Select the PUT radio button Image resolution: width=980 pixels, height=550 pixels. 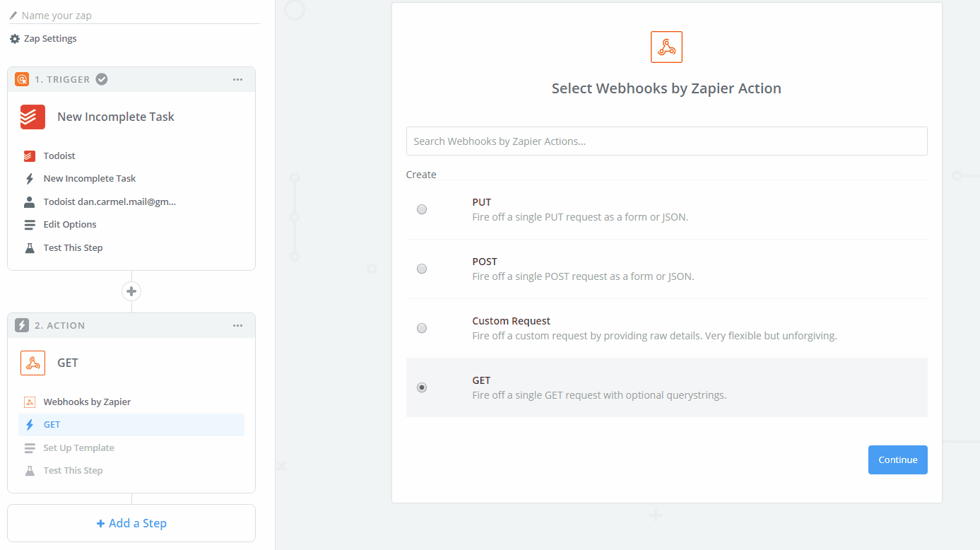click(x=422, y=209)
